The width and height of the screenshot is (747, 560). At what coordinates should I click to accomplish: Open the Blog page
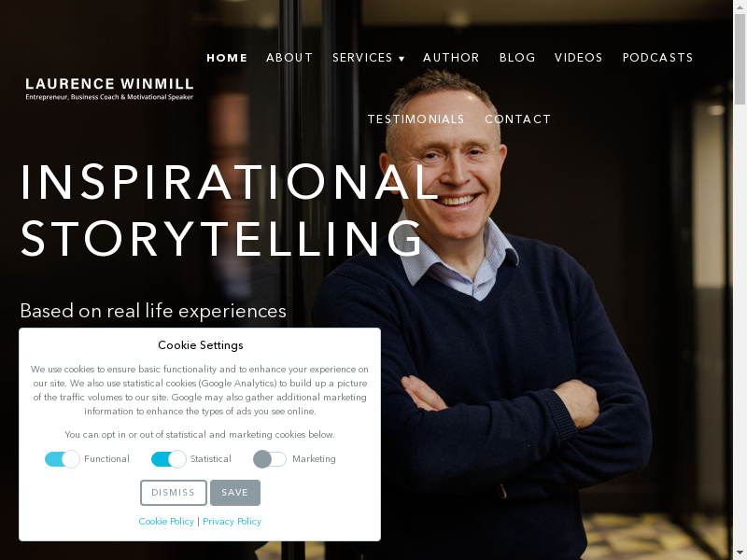click(517, 58)
